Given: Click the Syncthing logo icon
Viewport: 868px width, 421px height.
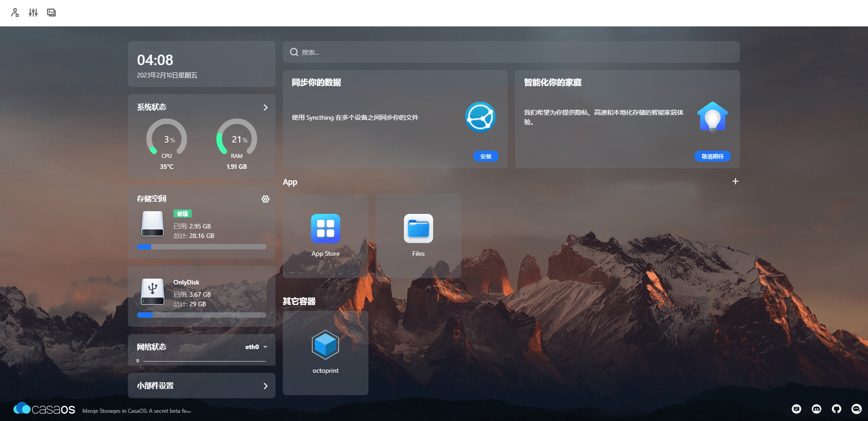Looking at the screenshot, I should click(480, 117).
